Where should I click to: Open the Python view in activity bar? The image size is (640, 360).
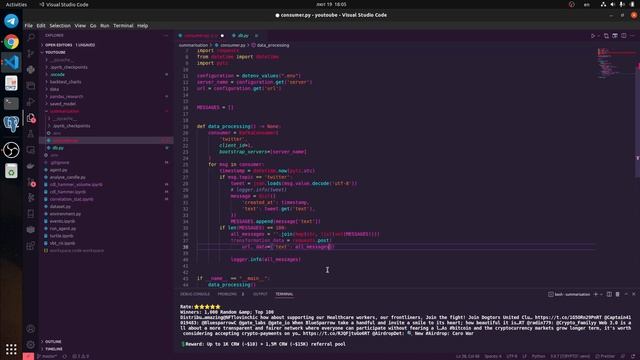click(31, 69)
